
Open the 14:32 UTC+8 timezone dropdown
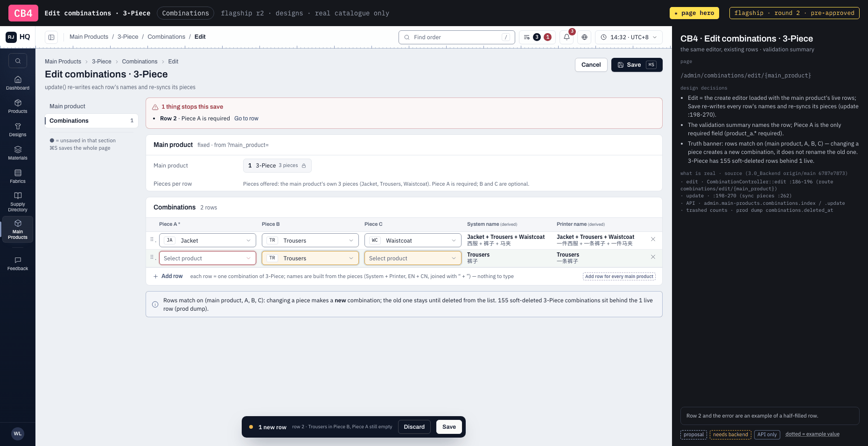pyautogui.click(x=629, y=37)
